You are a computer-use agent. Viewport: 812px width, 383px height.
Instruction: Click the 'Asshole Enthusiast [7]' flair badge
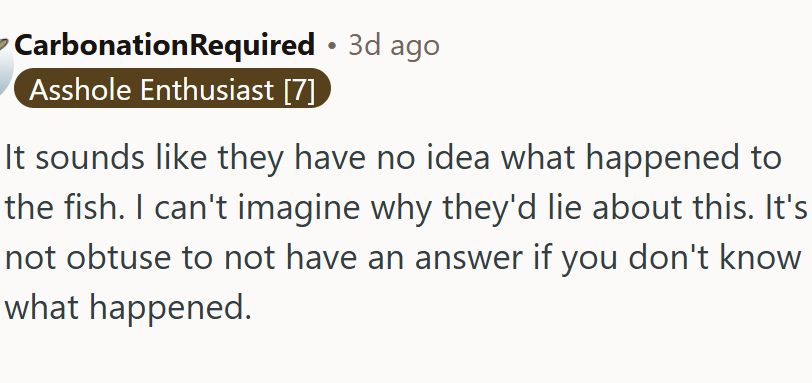(172, 89)
